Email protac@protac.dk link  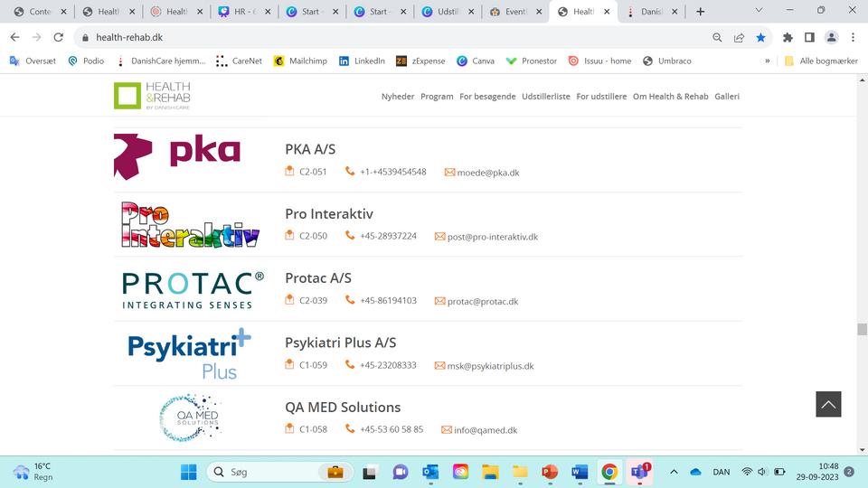[x=482, y=302]
